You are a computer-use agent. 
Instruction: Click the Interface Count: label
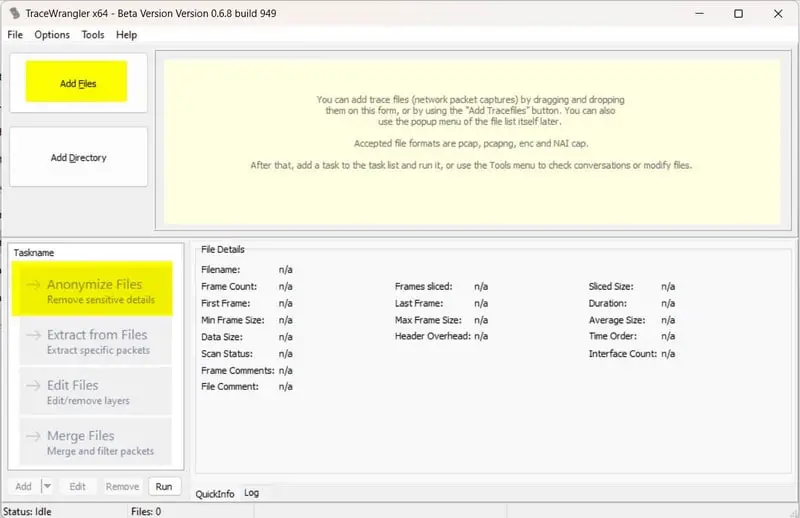pyautogui.click(x=622, y=354)
